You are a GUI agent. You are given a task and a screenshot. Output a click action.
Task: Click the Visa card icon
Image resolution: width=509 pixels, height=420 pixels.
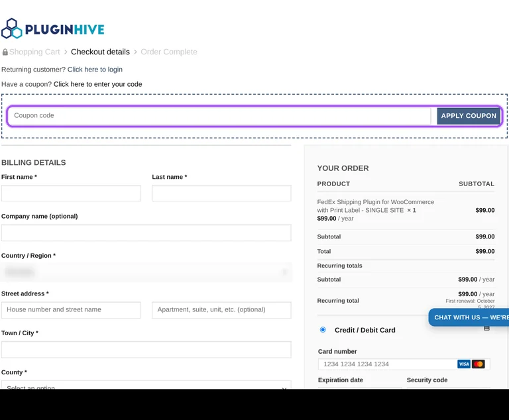463,364
